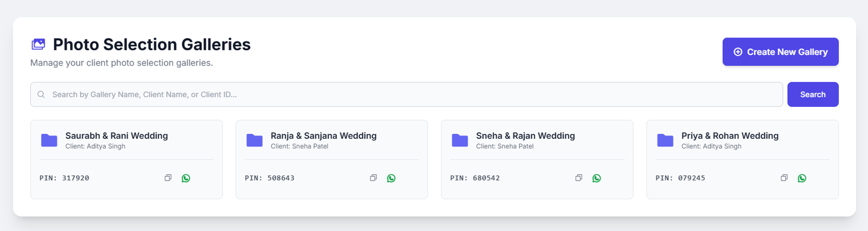The height and width of the screenshot is (231, 868).
Task: Copy PIN for Saurabh & Rani Wedding
Action: click(x=168, y=178)
